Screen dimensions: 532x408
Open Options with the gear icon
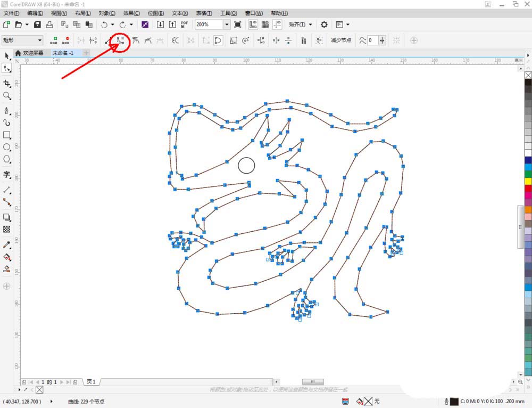click(x=324, y=25)
